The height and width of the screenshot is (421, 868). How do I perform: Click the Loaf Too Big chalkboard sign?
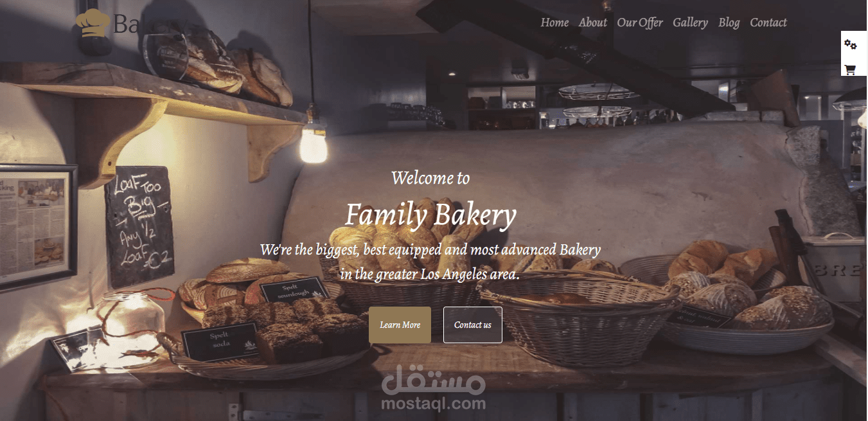coord(140,227)
